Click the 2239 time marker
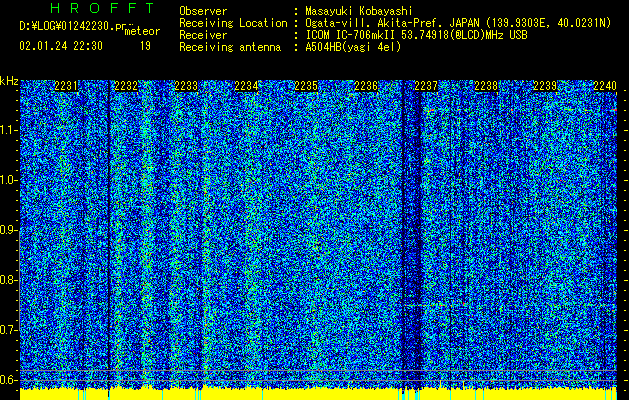This screenshot has width=629, height=400. 545,86
